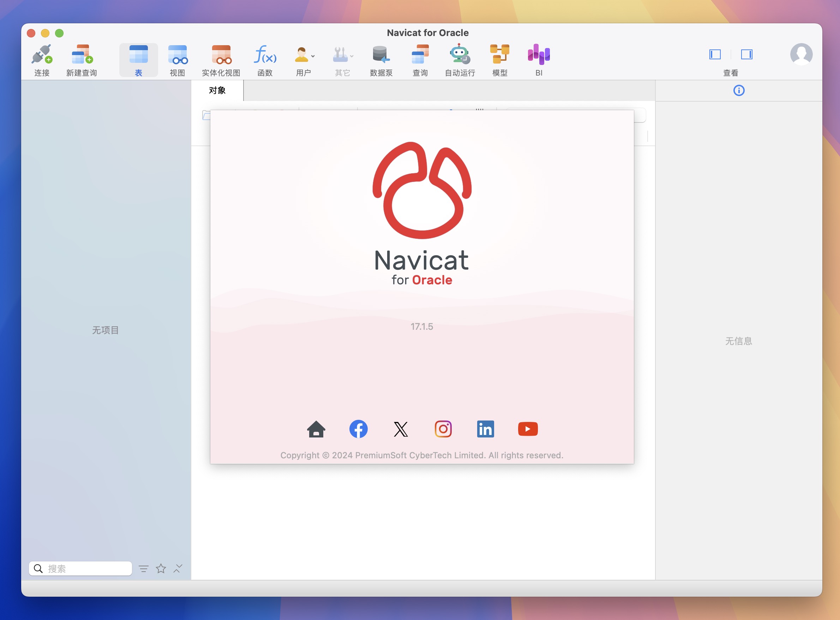This screenshot has height=620, width=840.
Task: Open the LinkedIn link icon
Action: [x=485, y=429]
